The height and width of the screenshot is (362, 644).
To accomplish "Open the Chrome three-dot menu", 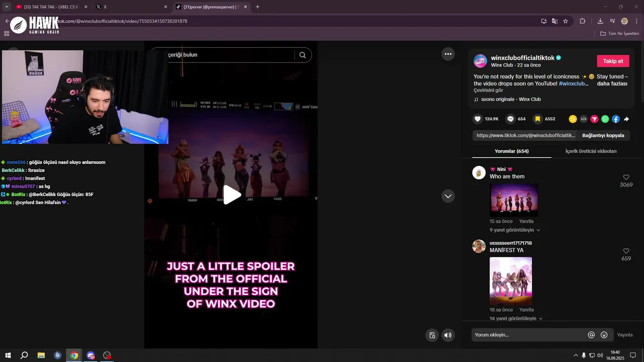I will (x=636, y=21).
